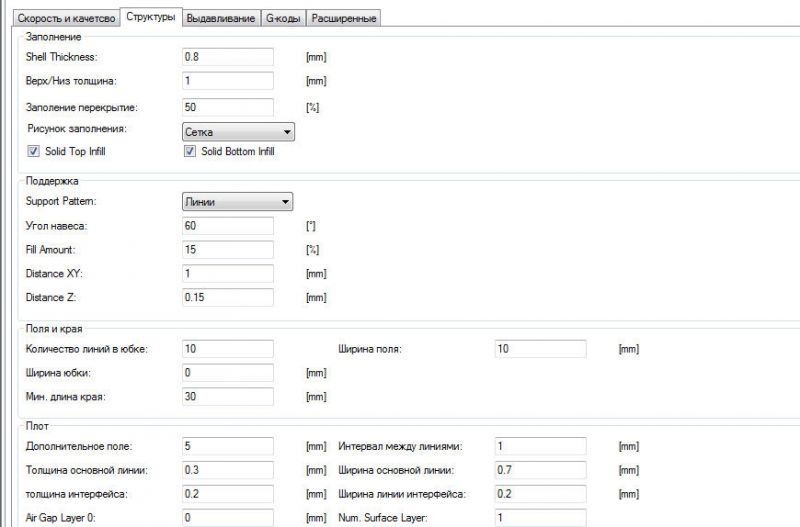Viewport: 800px width, 527px height.
Task: Select the G-коды tab
Action: click(282, 18)
